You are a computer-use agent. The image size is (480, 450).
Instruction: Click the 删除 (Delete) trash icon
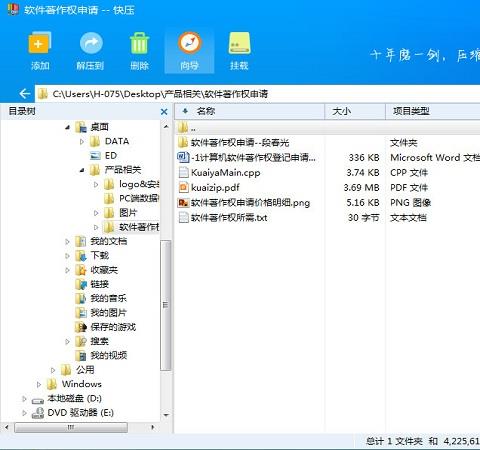coord(139,43)
